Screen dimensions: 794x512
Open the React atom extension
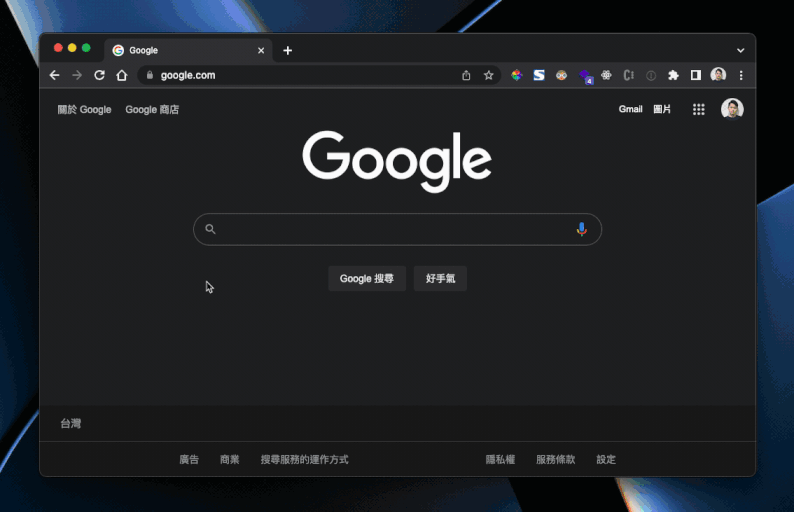(606, 75)
